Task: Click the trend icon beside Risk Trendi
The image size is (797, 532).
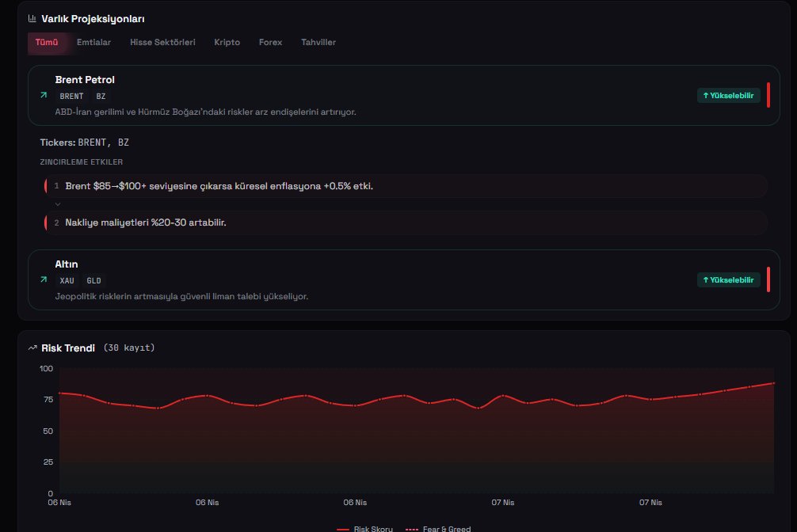Action: point(32,348)
